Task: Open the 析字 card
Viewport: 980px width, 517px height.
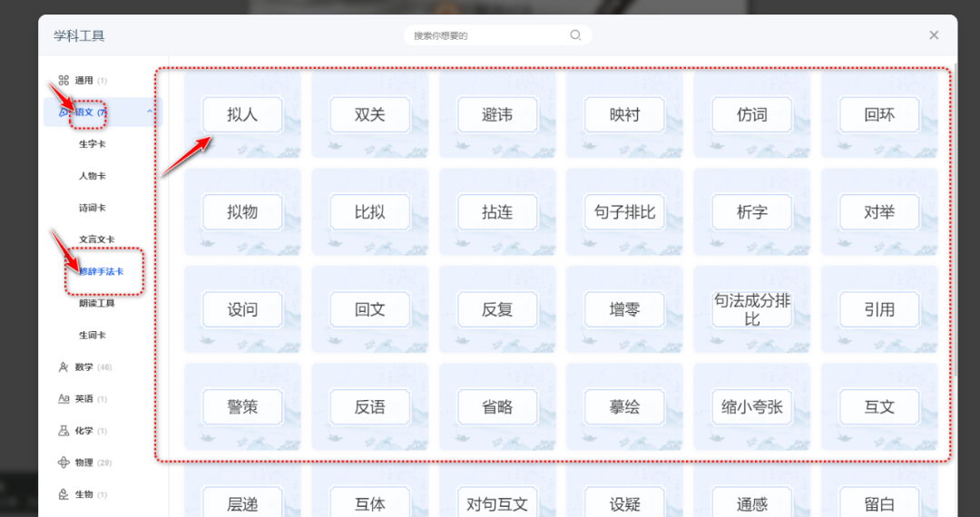Action: (x=752, y=212)
